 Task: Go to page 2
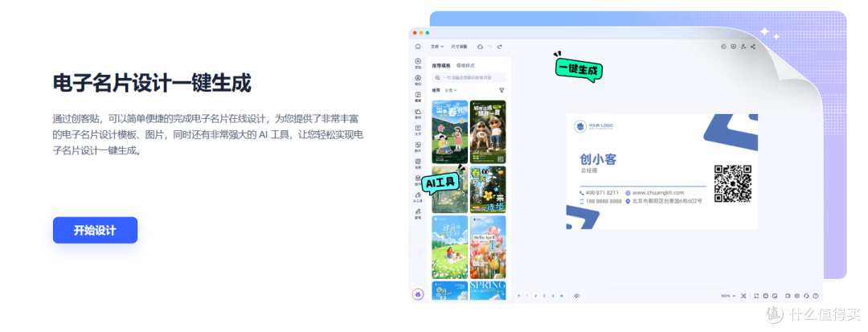coord(535,296)
